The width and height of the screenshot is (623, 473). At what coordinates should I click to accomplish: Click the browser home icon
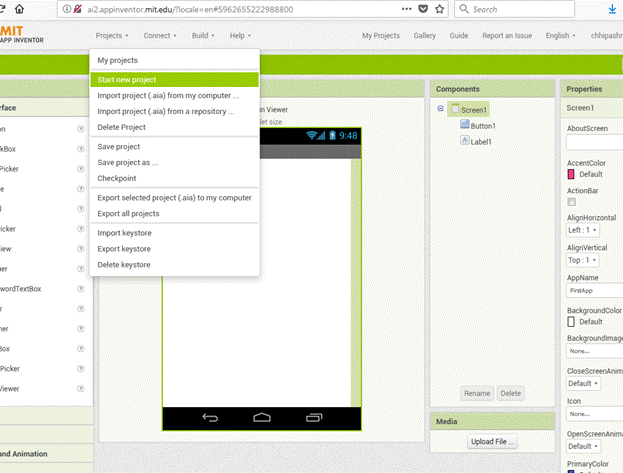click(19, 9)
